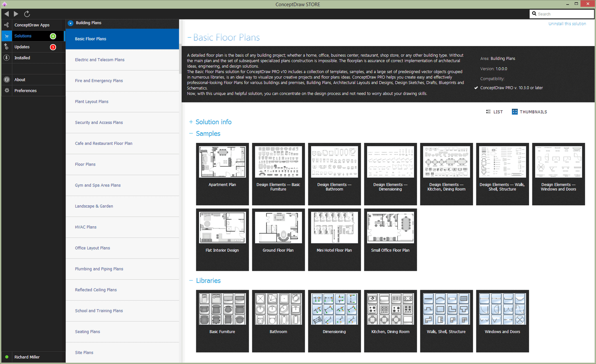Click the Richard Miller user name
The image size is (596, 364).
[27, 357]
